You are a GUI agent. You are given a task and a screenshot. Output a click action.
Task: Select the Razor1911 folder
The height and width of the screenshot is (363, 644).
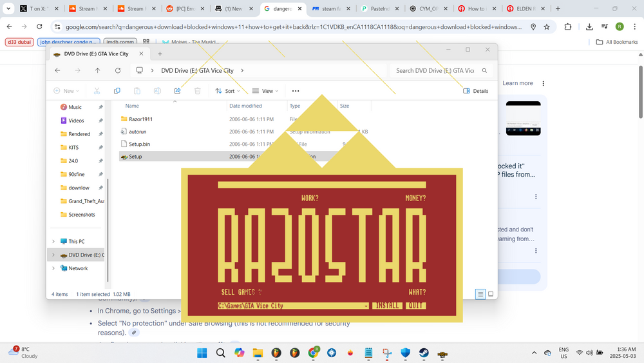(140, 119)
